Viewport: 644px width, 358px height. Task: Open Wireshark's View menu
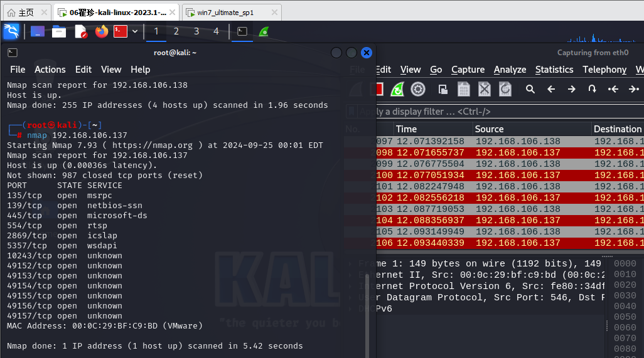click(x=411, y=70)
